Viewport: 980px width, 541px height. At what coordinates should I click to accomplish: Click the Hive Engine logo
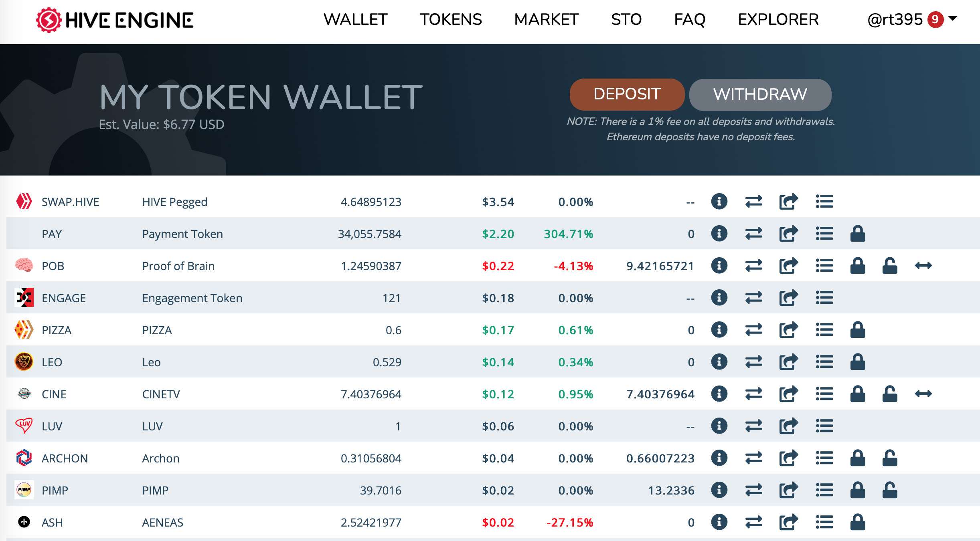pyautogui.click(x=115, y=20)
